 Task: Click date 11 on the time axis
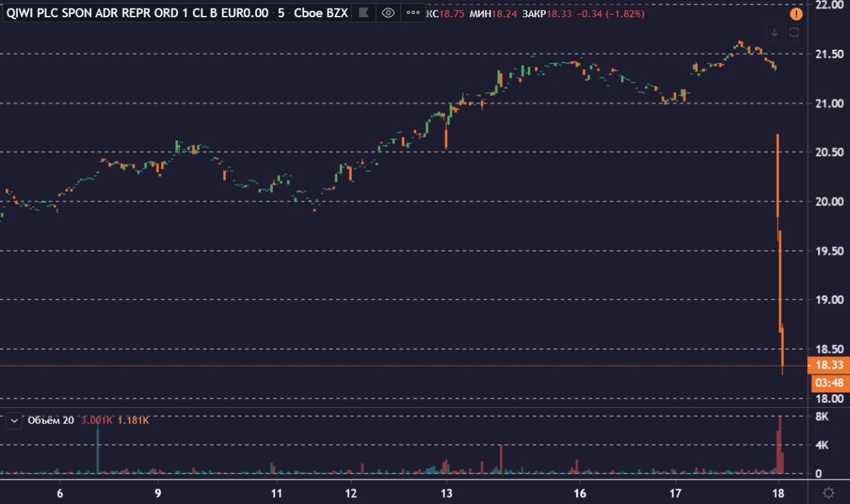tap(277, 493)
